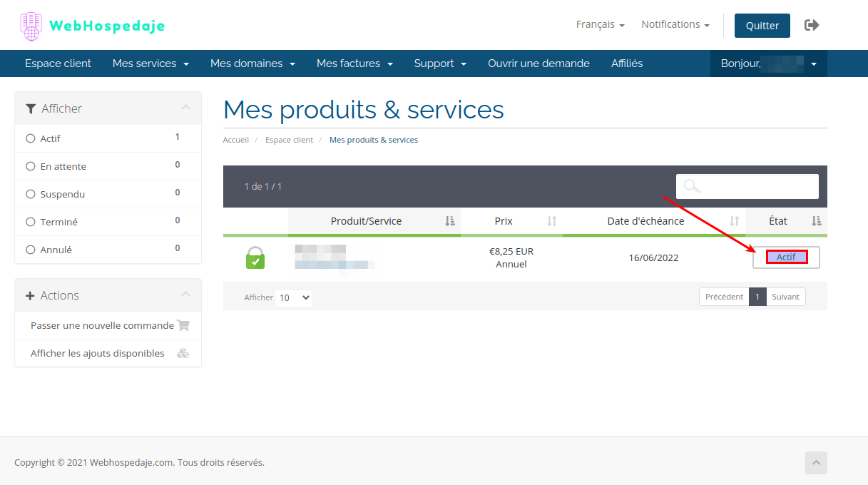Click the logout arrow icon
This screenshot has width=868, height=485.
pyautogui.click(x=812, y=25)
